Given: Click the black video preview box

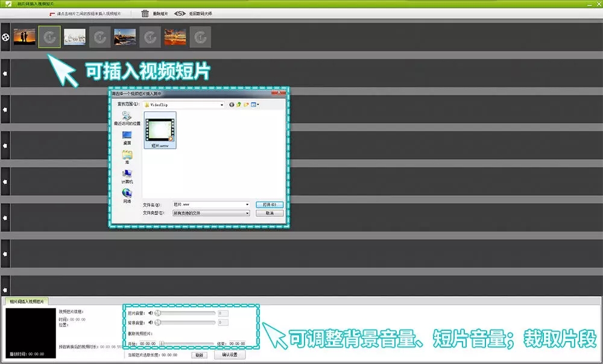Looking at the screenshot, I should tap(31, 333).
